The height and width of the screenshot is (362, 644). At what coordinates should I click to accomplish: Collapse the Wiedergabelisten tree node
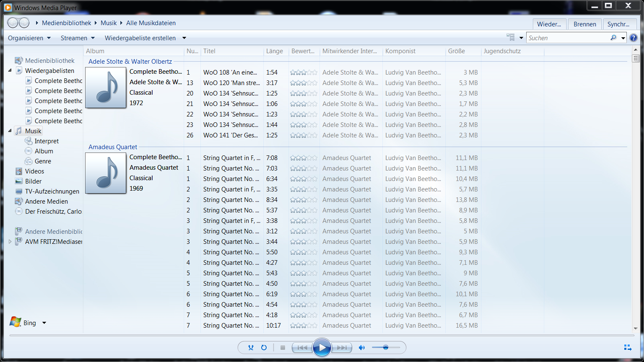click(x=10, y=70)
